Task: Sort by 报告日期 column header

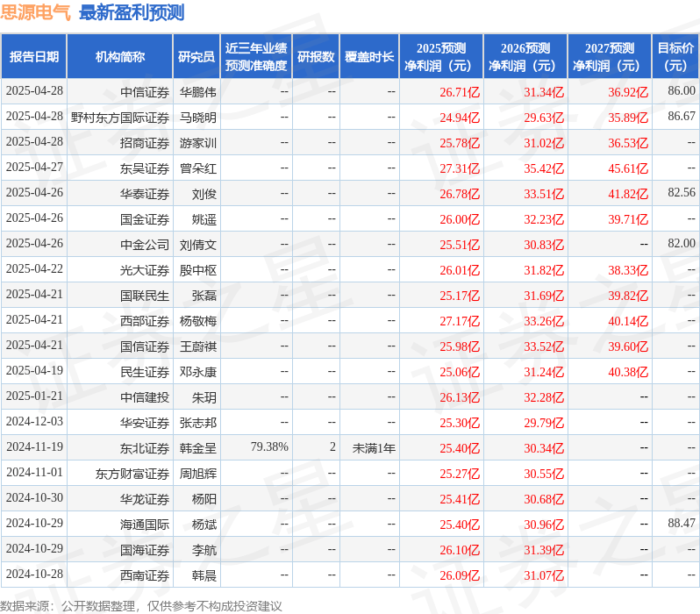Action: pyautogui.click(x=34, y=57)
